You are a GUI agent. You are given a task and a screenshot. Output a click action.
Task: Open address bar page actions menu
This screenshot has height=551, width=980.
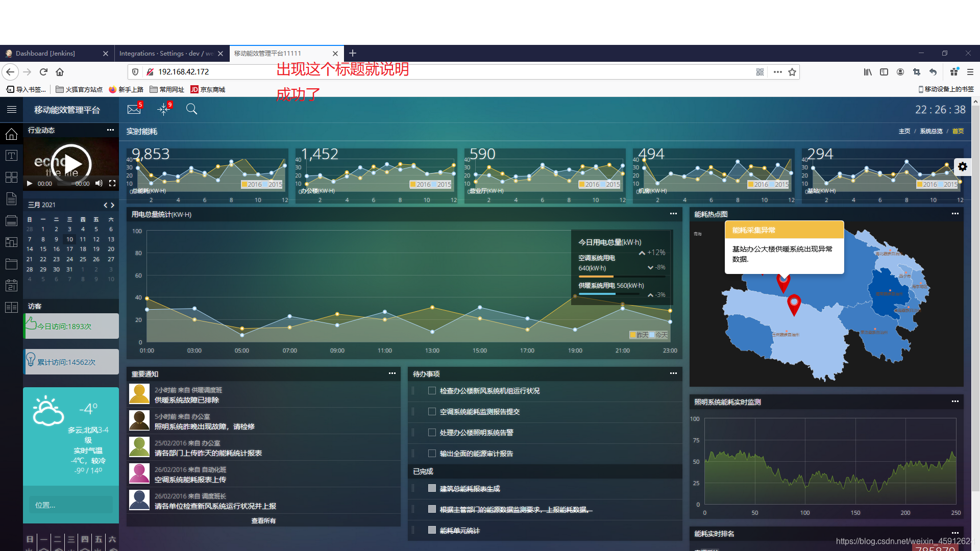point(777,72)
